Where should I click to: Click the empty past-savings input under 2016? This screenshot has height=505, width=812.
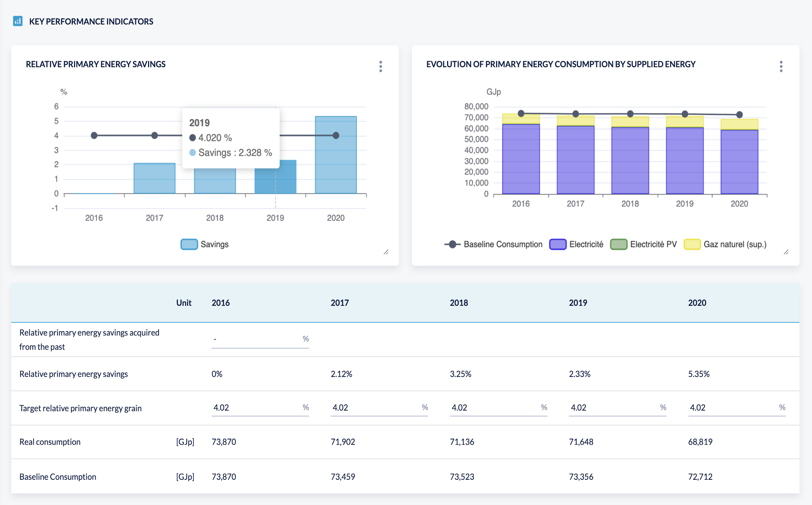tap(261, 339)
